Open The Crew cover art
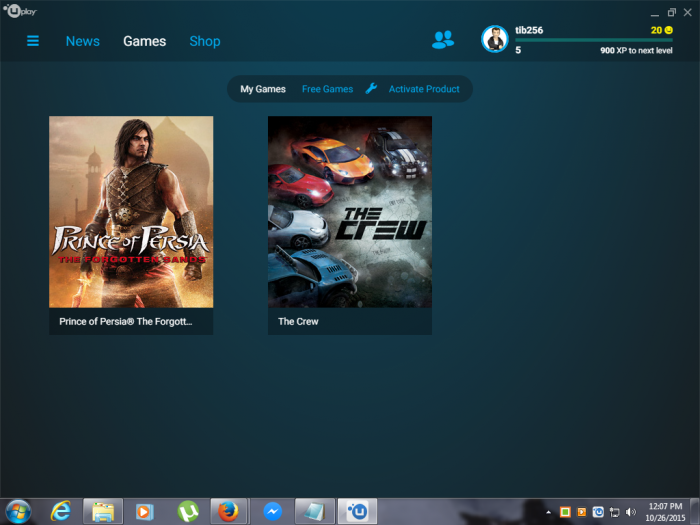The image size is (700, 525). (350, 212)
